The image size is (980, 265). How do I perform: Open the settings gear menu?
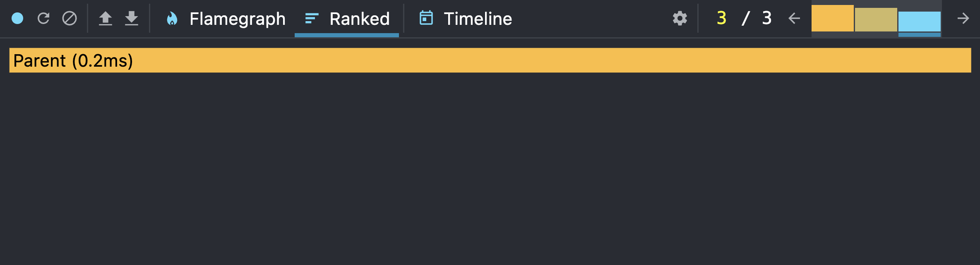pos(680,18)
